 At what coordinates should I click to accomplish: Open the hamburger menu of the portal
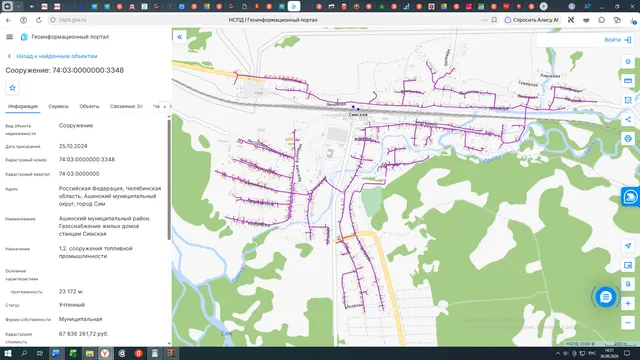(9, 37)
